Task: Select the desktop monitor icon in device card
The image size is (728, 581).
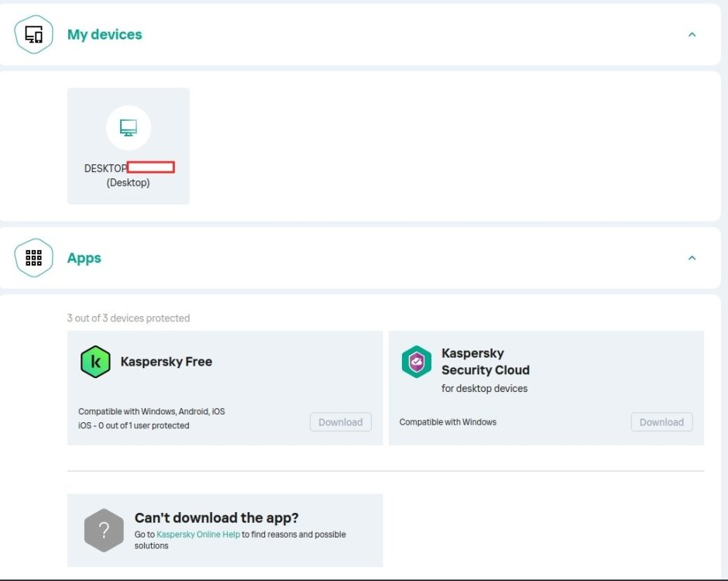Action: tap(128, 128)
